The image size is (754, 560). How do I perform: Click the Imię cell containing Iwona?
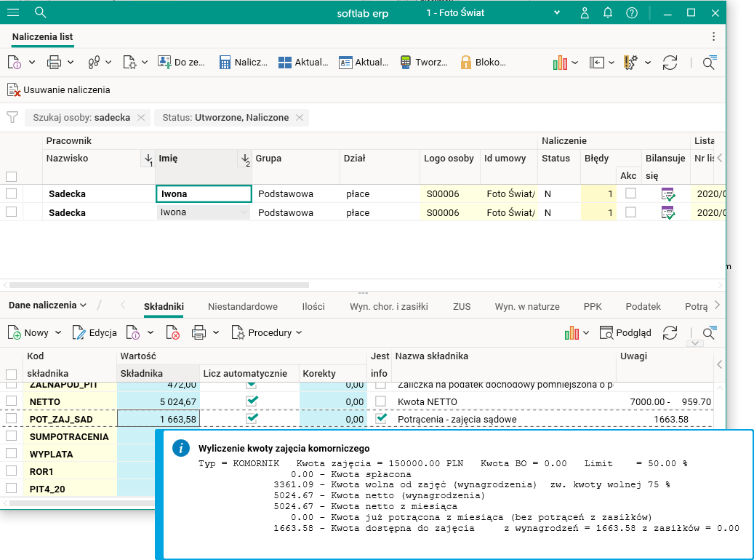[x=204, y=194]
